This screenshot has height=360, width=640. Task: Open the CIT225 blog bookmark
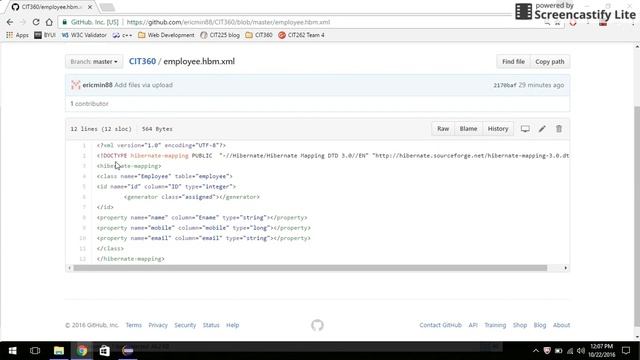click(220, 35)
